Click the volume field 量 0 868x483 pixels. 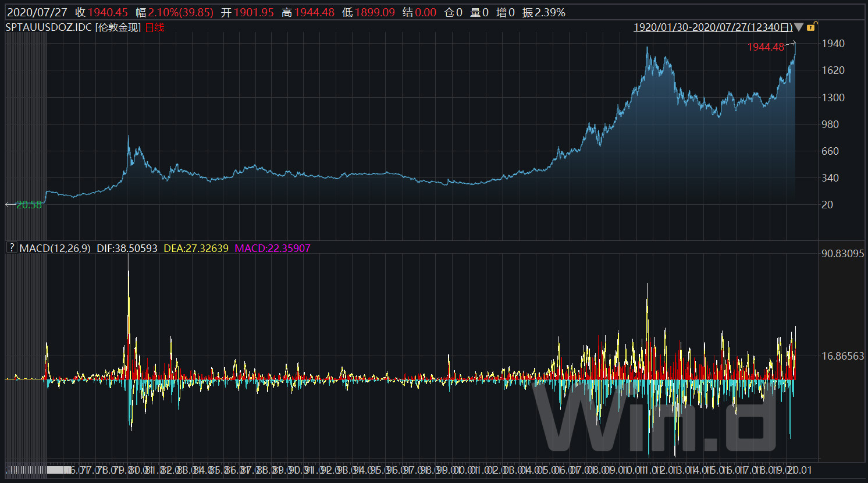[479, 12]
